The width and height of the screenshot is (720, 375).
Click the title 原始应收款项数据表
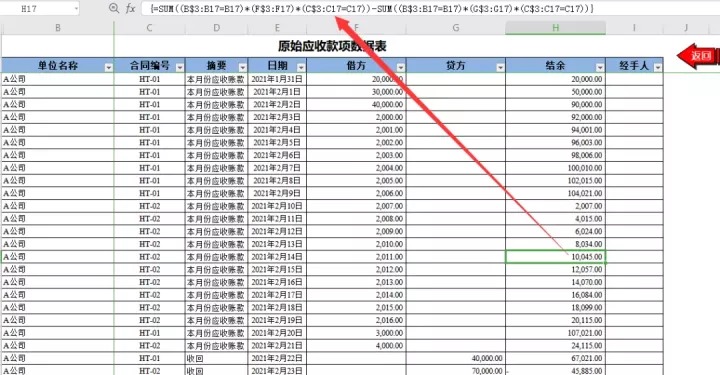[x=332, y=46]
